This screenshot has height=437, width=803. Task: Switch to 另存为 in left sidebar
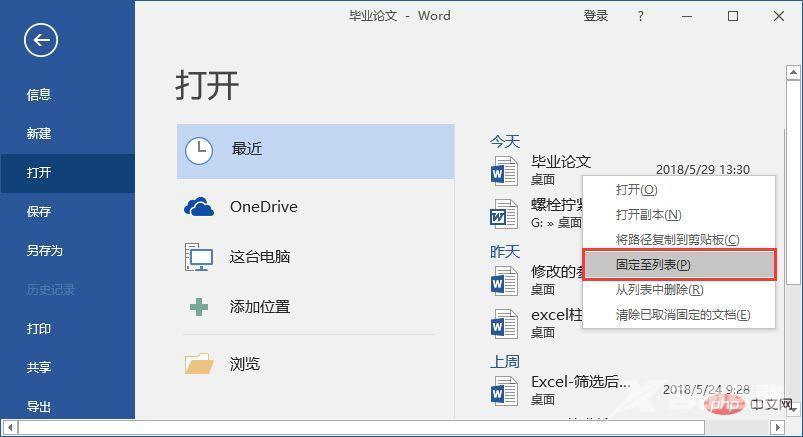[x=45, y=251]
